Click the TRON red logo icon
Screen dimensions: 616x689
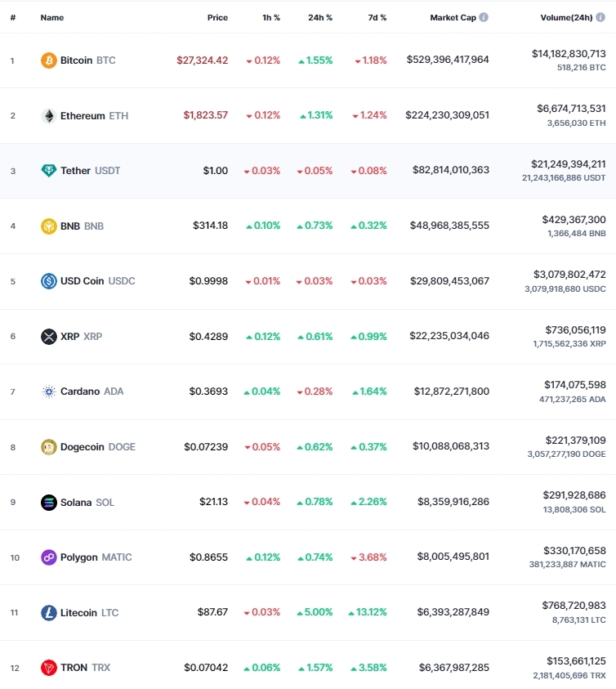(49, 668)
